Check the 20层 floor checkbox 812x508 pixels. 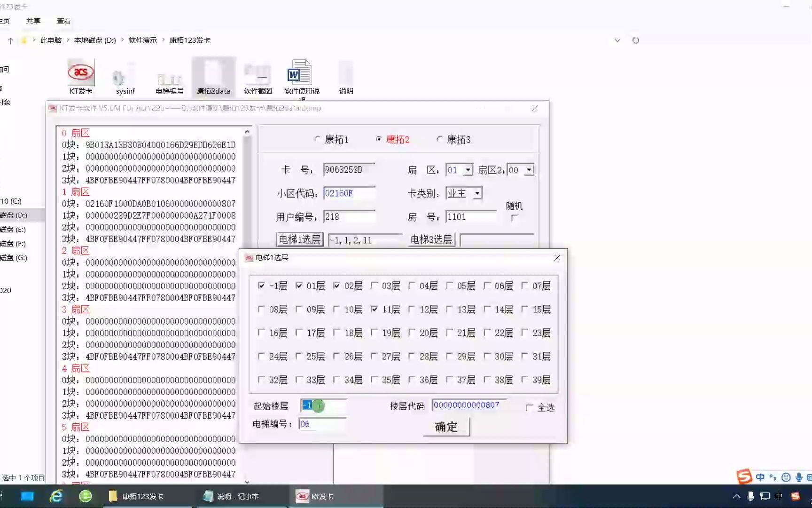412,333
